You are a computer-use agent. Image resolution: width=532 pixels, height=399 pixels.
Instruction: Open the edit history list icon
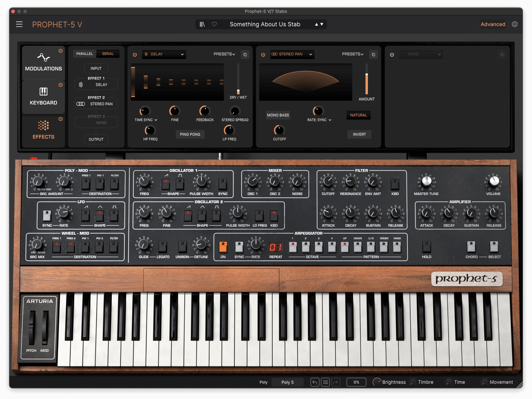(325, 382)
